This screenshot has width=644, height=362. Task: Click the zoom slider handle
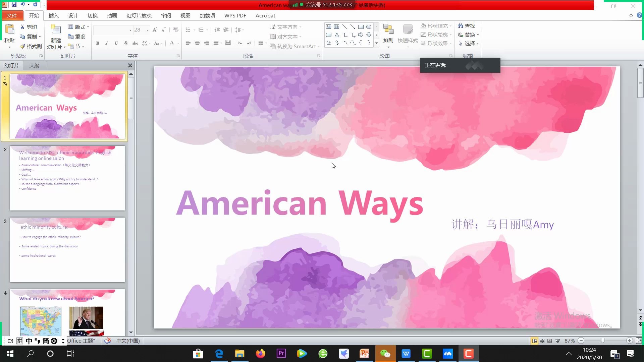point(603,341)
